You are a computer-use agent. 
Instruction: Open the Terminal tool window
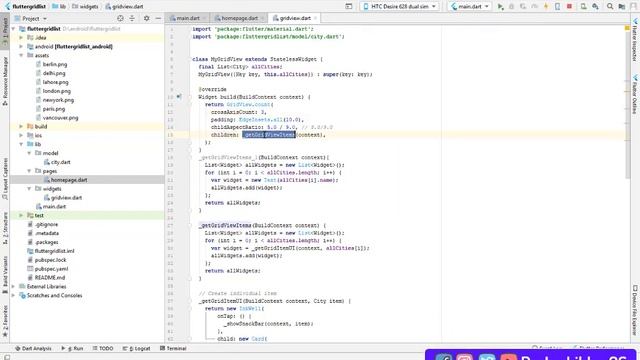[x=173, y=349]
